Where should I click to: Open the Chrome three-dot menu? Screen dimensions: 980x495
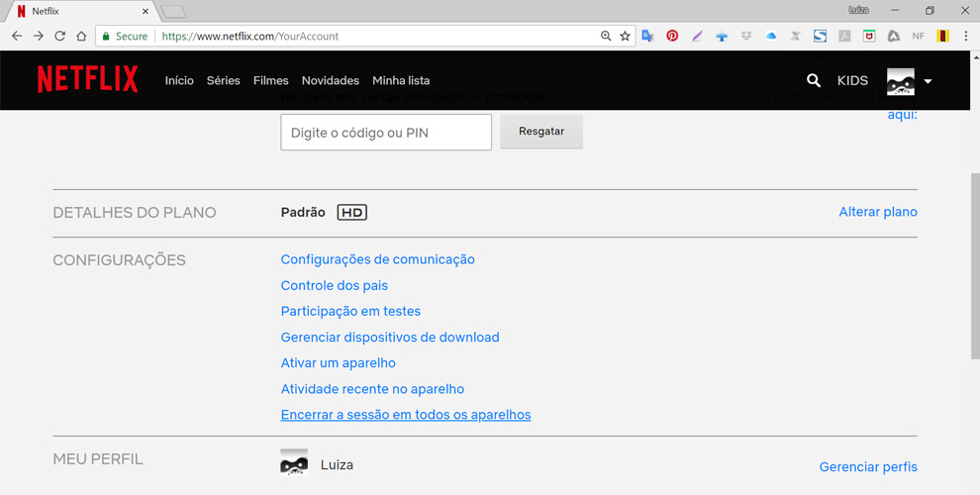pos(965,37)
